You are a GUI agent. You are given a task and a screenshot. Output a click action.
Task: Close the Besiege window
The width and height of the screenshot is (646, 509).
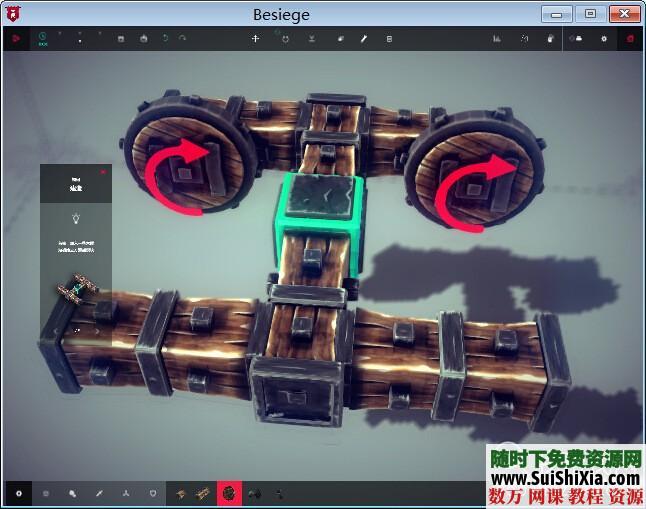pyautogui.click(x=625, y=14)
